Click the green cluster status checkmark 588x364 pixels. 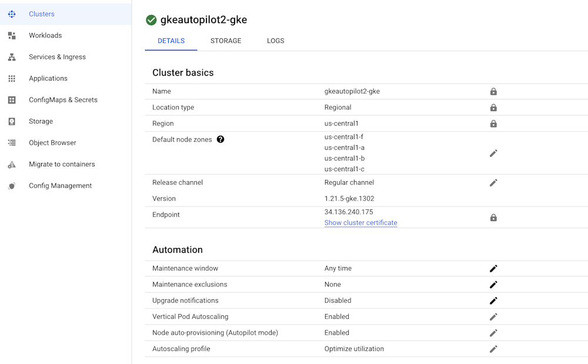[151, 19]
